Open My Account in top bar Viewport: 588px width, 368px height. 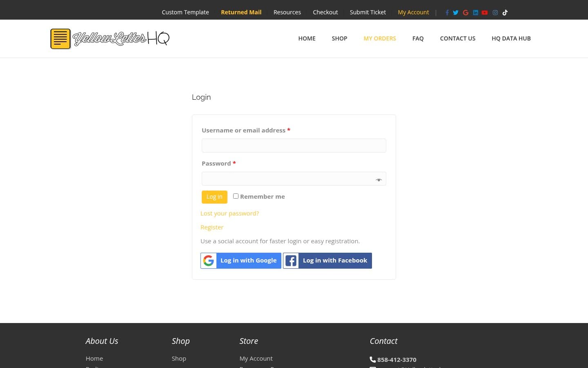tap(413, 12)
